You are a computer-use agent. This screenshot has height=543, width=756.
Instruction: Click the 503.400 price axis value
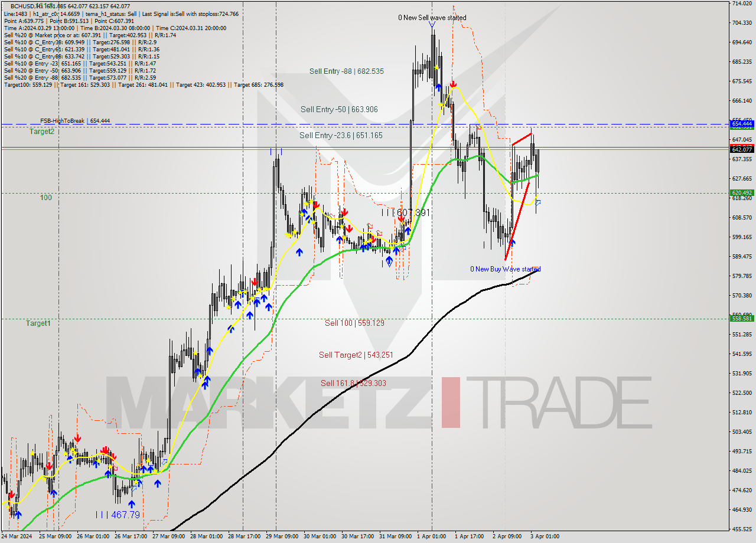(742, 431)
